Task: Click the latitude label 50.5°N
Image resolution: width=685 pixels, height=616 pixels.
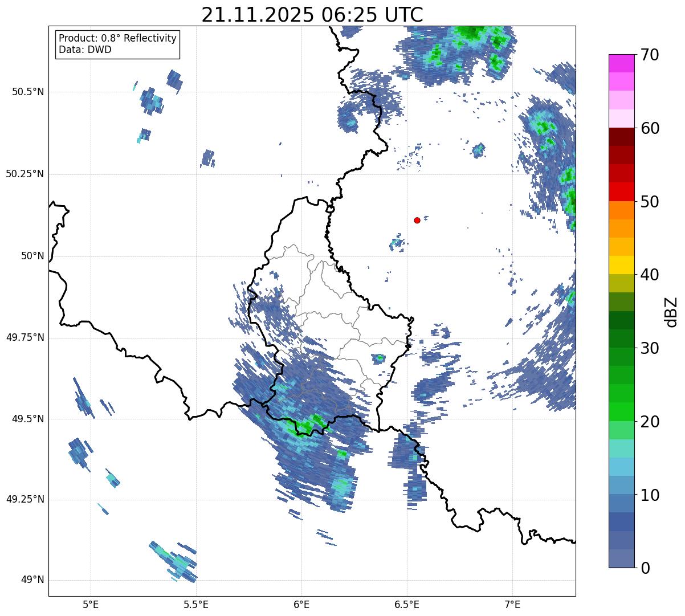Action: (x=28, y=92)
